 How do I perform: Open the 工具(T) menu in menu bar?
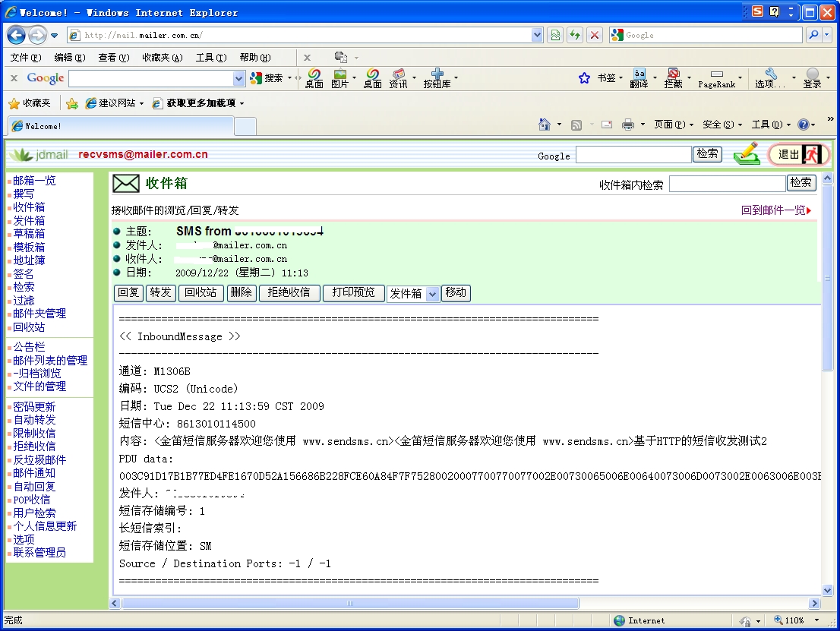tap(210, 58)
